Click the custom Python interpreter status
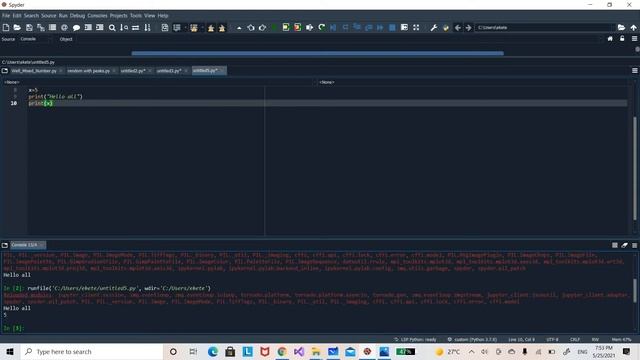The height and width of the screenshot is (360, 640). [472, 339]
